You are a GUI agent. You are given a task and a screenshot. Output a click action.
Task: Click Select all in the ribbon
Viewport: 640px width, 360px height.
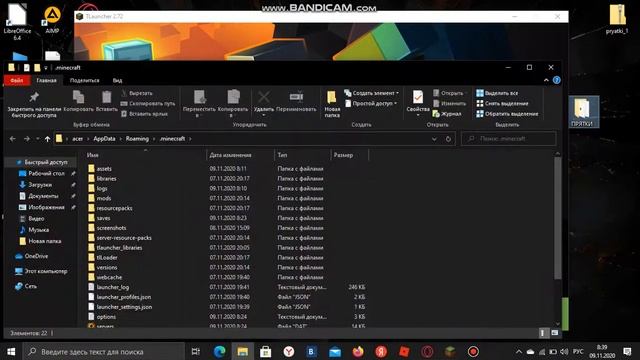497,93
